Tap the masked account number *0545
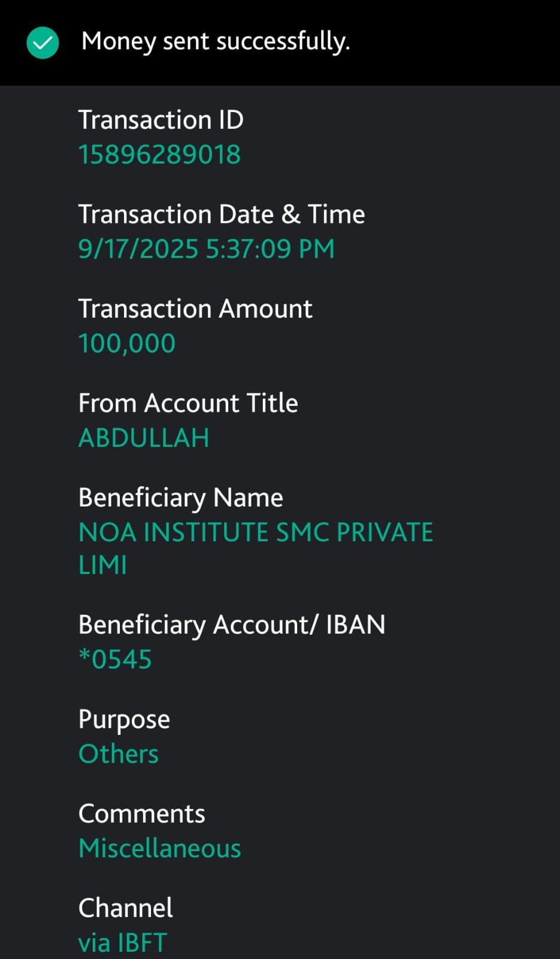Screen dimensions: 560x959 (x=115, y=659)
